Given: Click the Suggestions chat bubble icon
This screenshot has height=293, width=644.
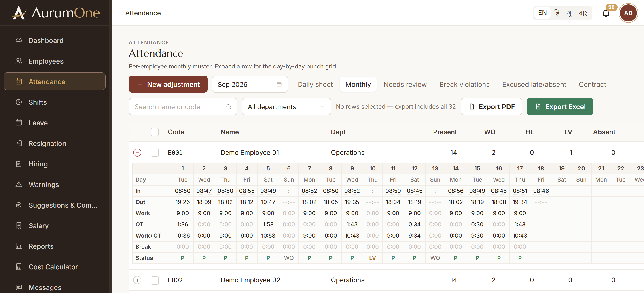Looking at the screenshot, I should pyautogui.click(x=19, y=205).
